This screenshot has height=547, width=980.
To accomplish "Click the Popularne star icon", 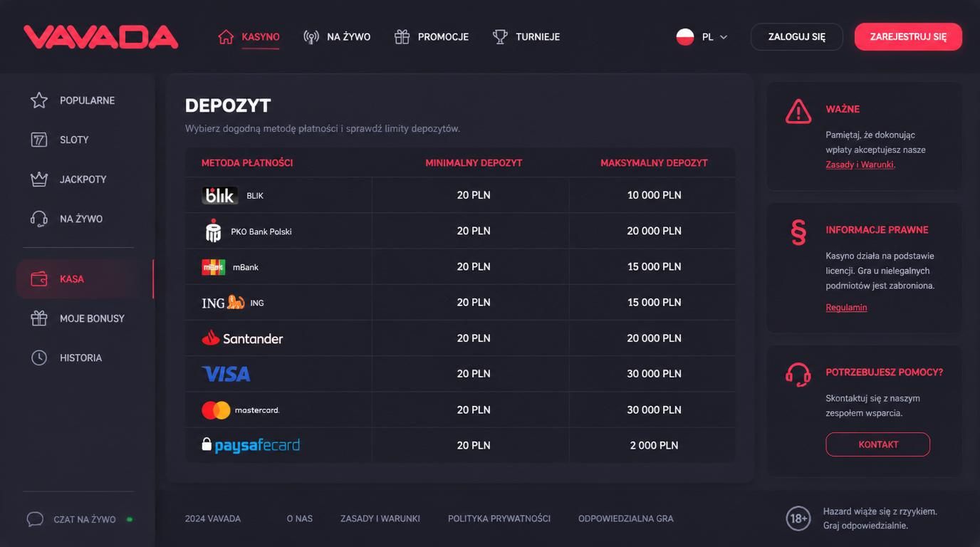I will pos(39,100).
